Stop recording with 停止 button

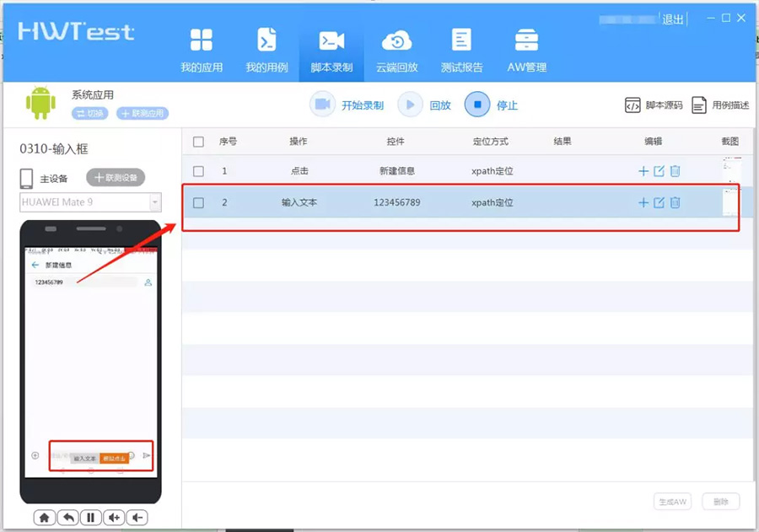(x=492, y=105)
